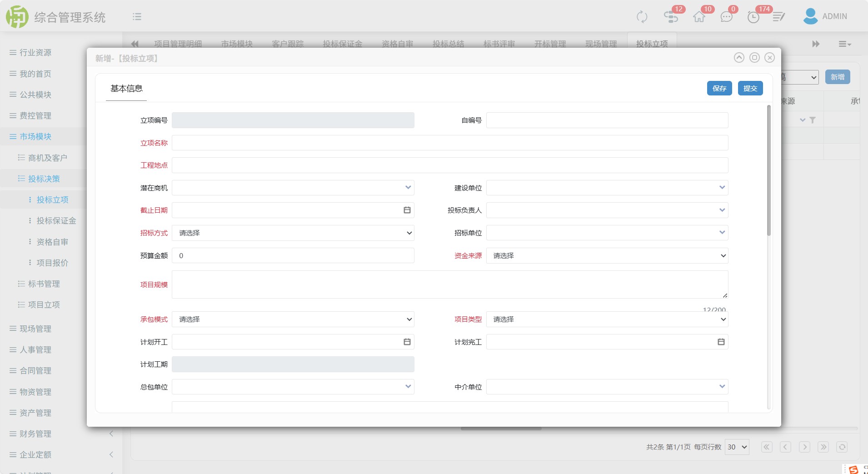Open 投标保证金 in the sidebar menu
The image size is (868, 474).
pos(56,221)
